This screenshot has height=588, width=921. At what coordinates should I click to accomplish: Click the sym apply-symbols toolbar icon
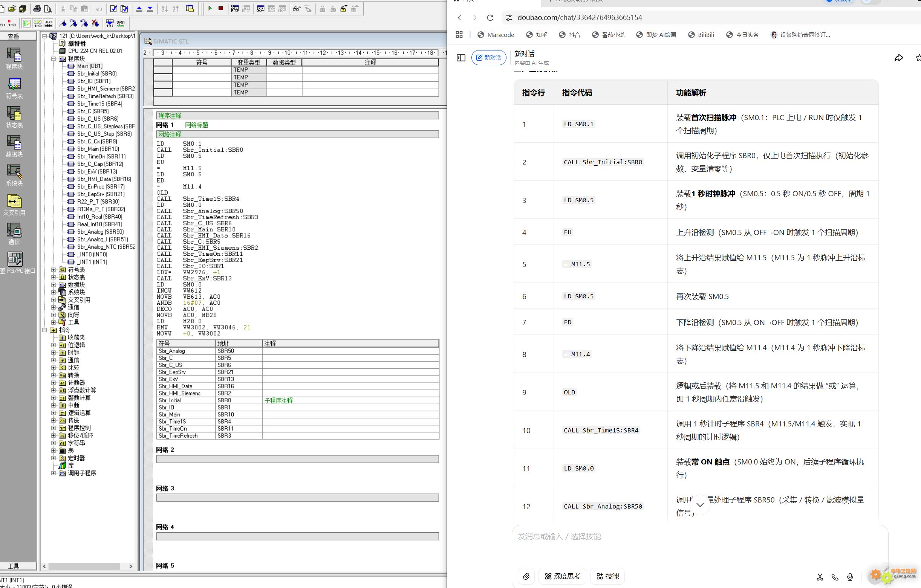click(121, 23)
